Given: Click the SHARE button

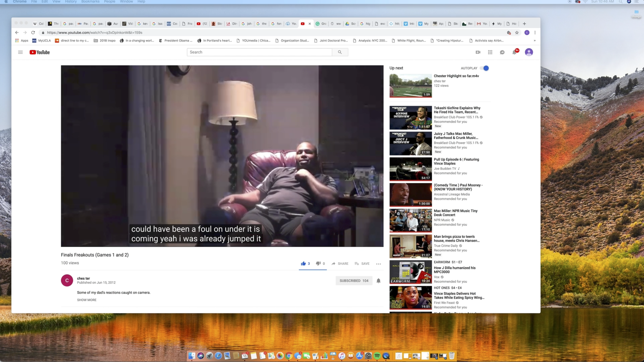Looking at the screenshot, I should [x=340, y=263].
